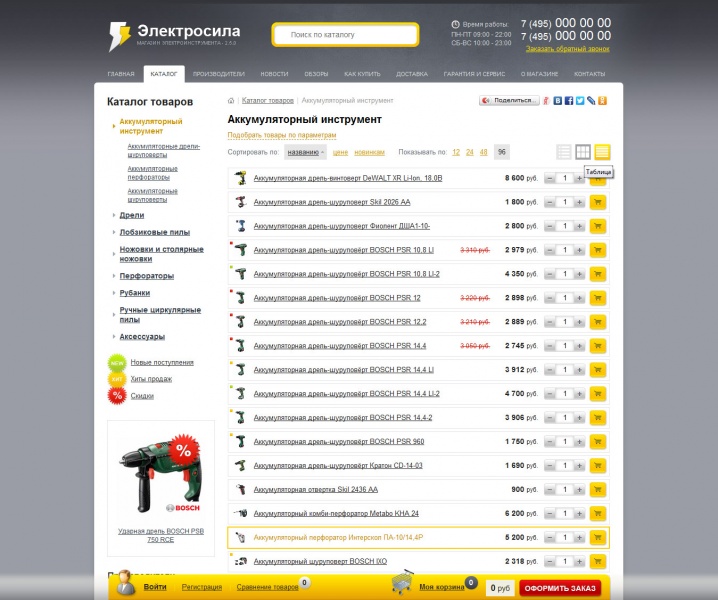This screenshot has width=718, height=600.
Task: Open Ручные циркулярные пилы category
Action: point(160,315)
